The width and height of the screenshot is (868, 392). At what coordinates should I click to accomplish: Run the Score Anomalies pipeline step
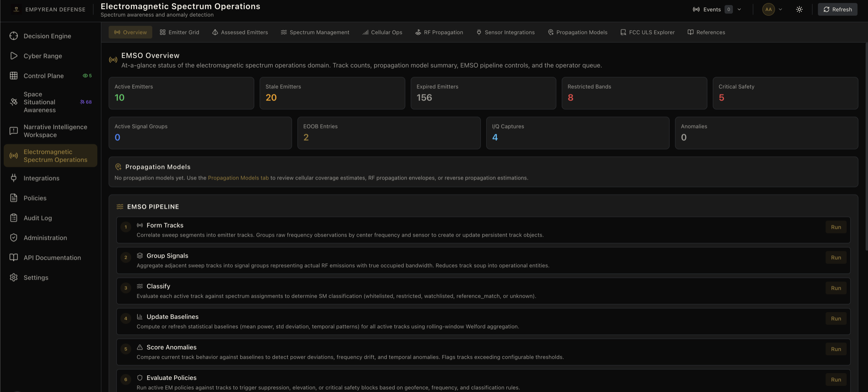[836, 349]
